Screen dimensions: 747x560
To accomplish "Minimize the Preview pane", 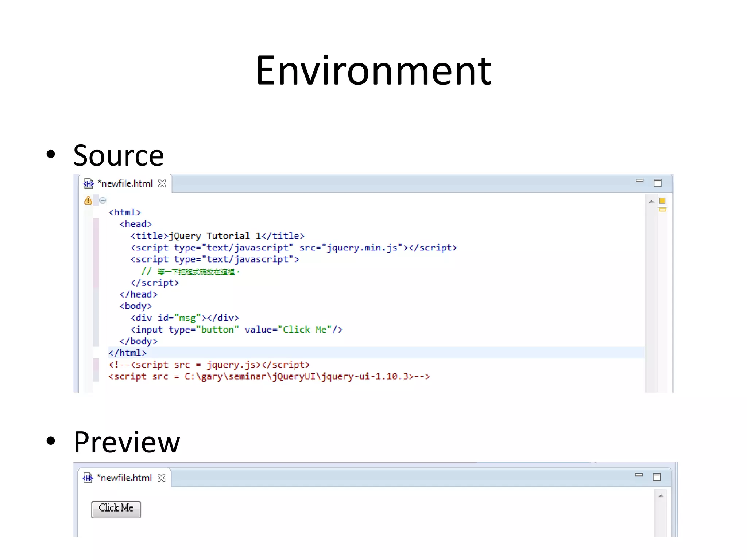I will pyautogui.click(x=639, y=475).
